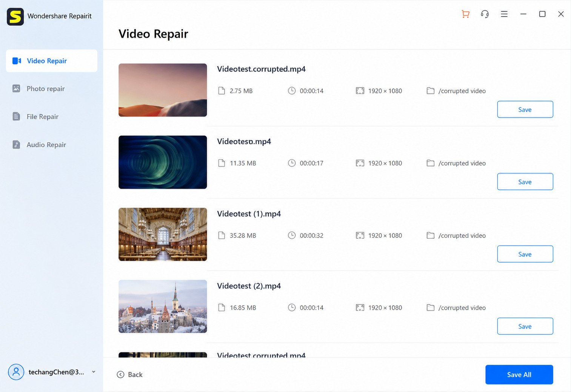Click the 00:00:17 duration value
Image resolution: width=571 pixels, height=392 pixels.
tap(312, 163)
